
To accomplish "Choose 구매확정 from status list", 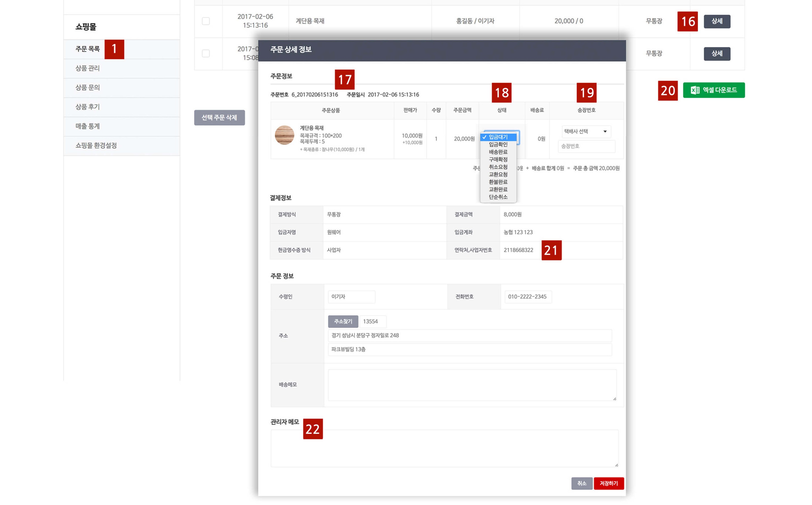I will (498, 160).
